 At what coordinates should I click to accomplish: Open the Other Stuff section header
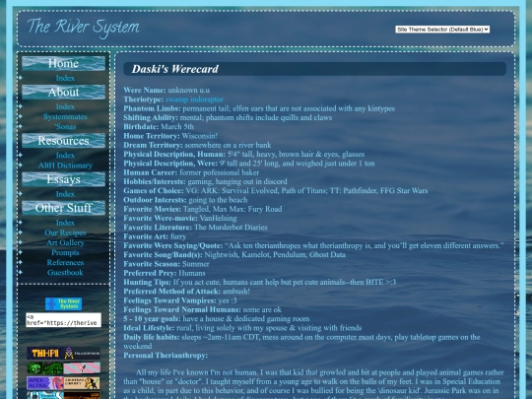(x=63, y=208)
